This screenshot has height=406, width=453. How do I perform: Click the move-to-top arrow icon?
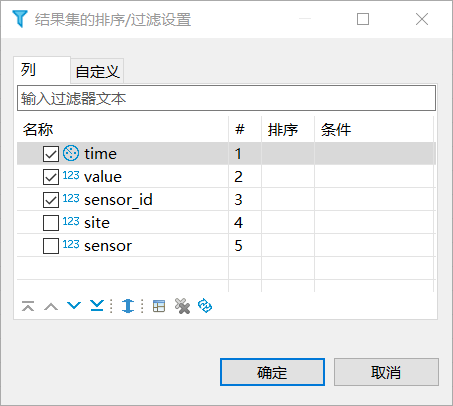(28, 306)
